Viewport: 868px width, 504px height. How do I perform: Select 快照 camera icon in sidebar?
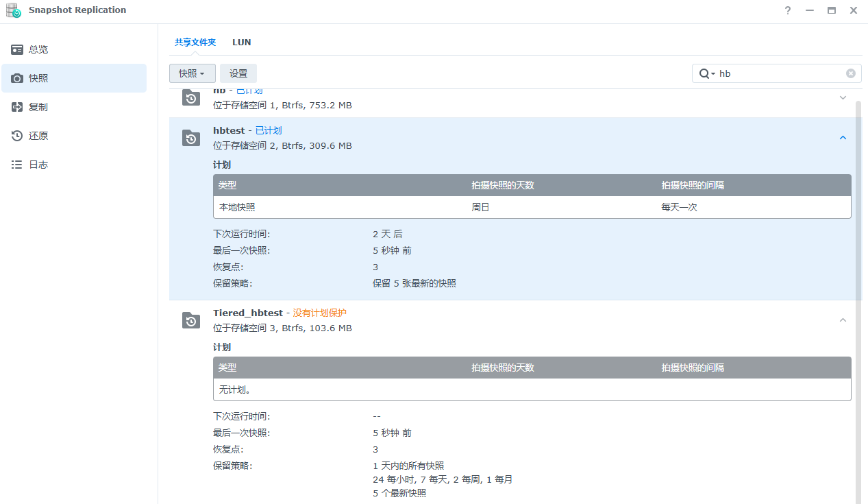coord(17,78)
